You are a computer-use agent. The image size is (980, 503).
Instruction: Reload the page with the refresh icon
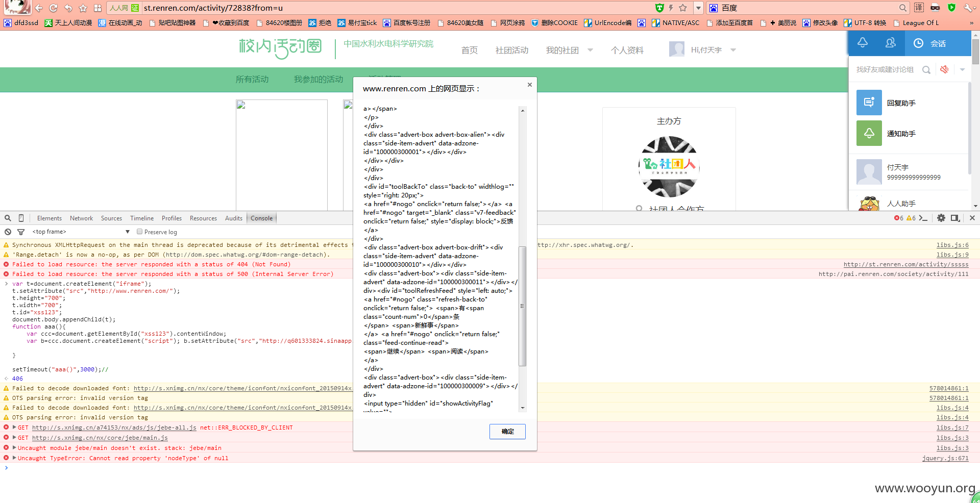[x=53, y=8]
